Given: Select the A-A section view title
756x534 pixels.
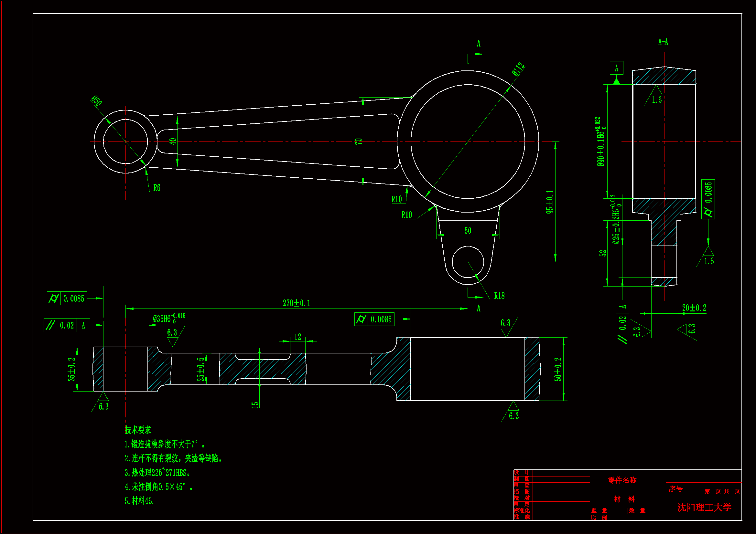Looking at the screenshot, I should [663, 42].
